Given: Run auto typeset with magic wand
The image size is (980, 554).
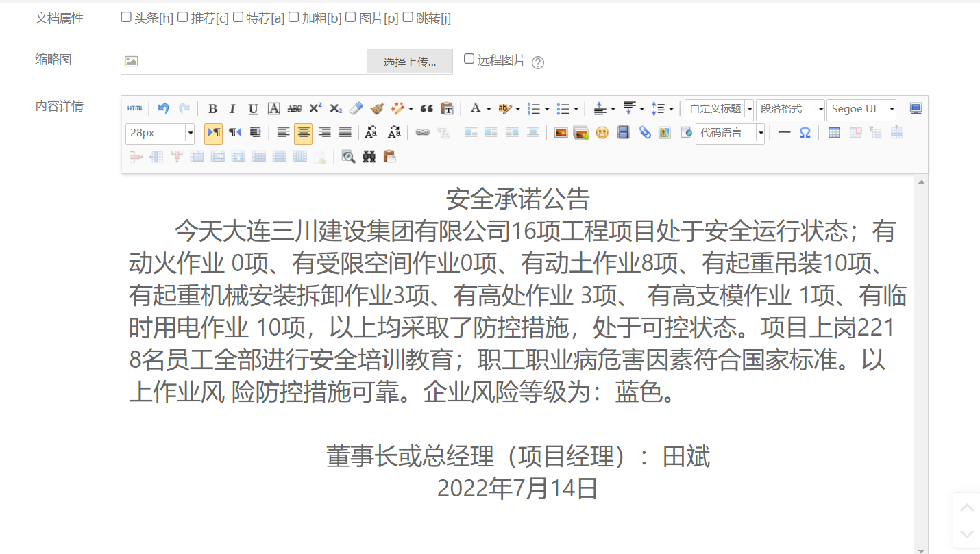Looking at the screenshot, I should (397, 109).
